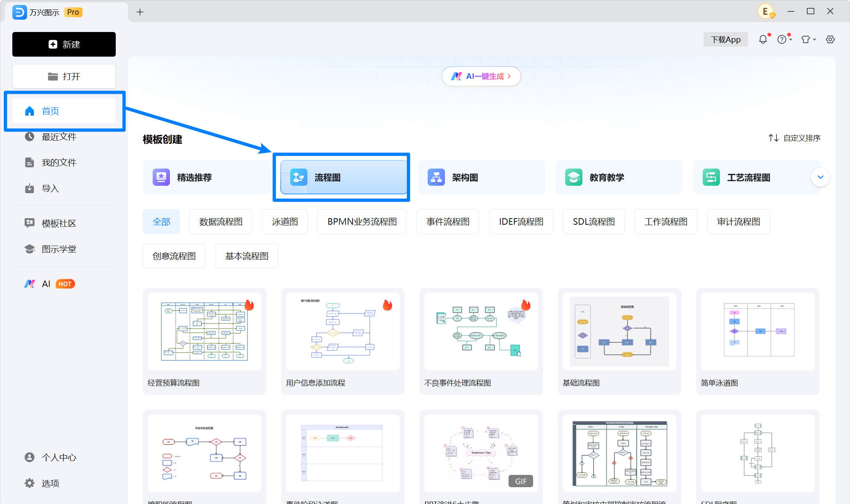
Task: Filter by 审计流程图
Action: [738, 221]
